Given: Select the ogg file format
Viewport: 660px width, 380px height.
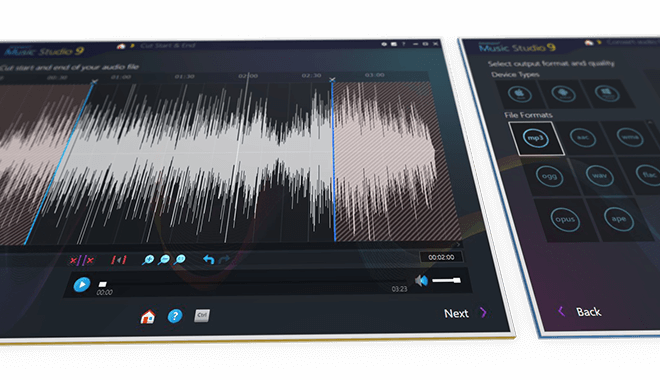Looking at the screenshot, I should [x=549, y=176].
